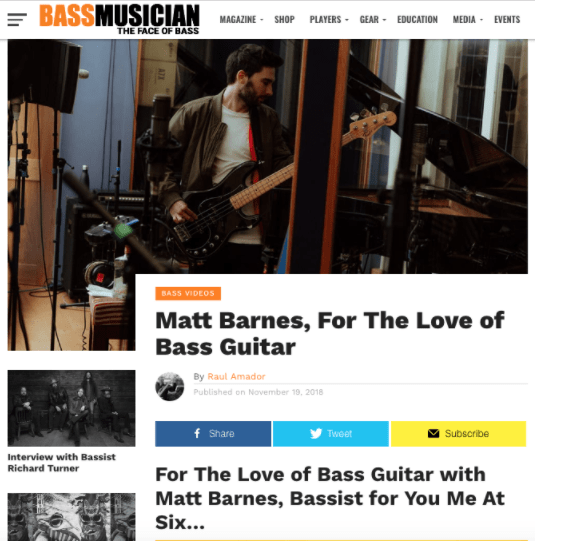This screenshot has height=542, width=561.
Task: Click Raul Amador's author avatar
Action: (x=170, y=386)
